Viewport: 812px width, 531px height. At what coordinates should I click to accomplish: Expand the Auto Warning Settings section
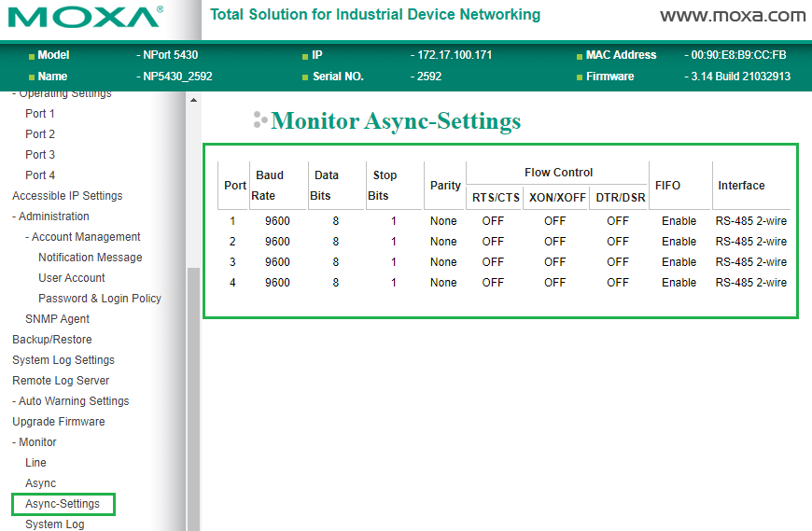point(70,401)
